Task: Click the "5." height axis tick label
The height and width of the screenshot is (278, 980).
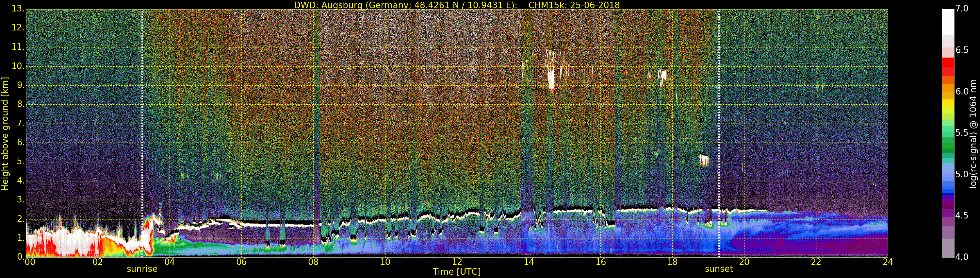Action: [x=21, y=162]
